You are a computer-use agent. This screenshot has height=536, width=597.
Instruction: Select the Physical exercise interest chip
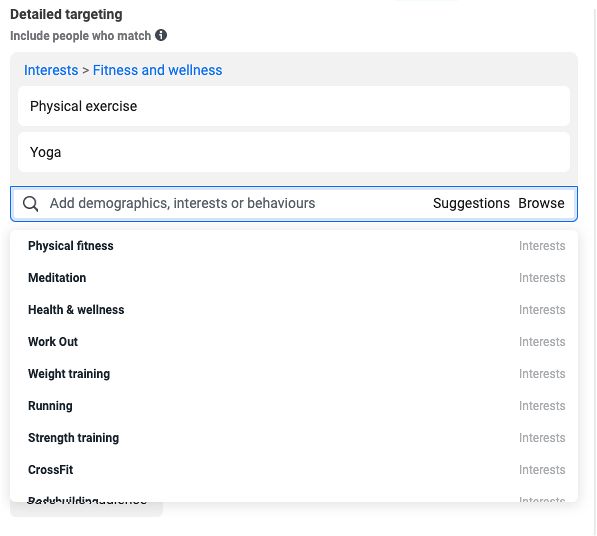(x=294, y=106)
